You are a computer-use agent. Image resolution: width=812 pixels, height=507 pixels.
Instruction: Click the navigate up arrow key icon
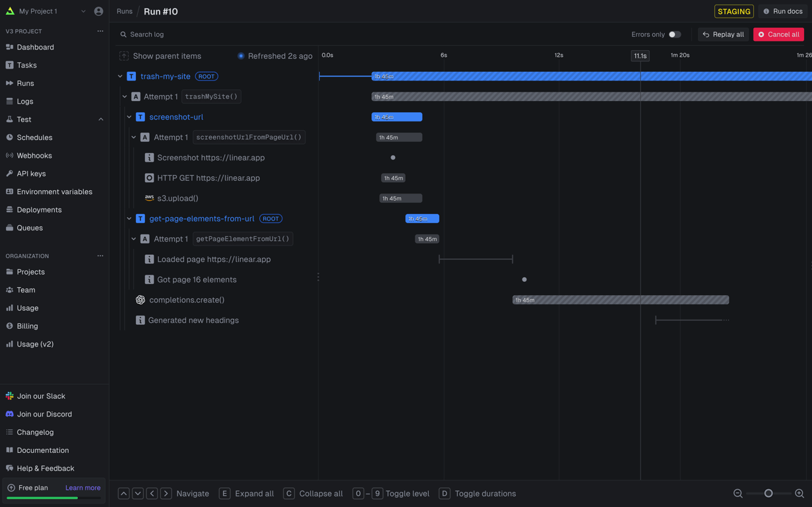tap(123, 494)
